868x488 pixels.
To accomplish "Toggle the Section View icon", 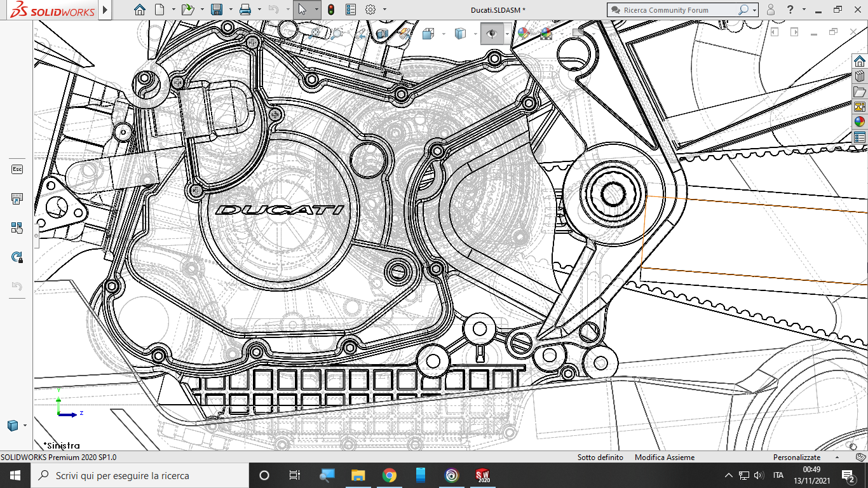I will click(382, 33).
